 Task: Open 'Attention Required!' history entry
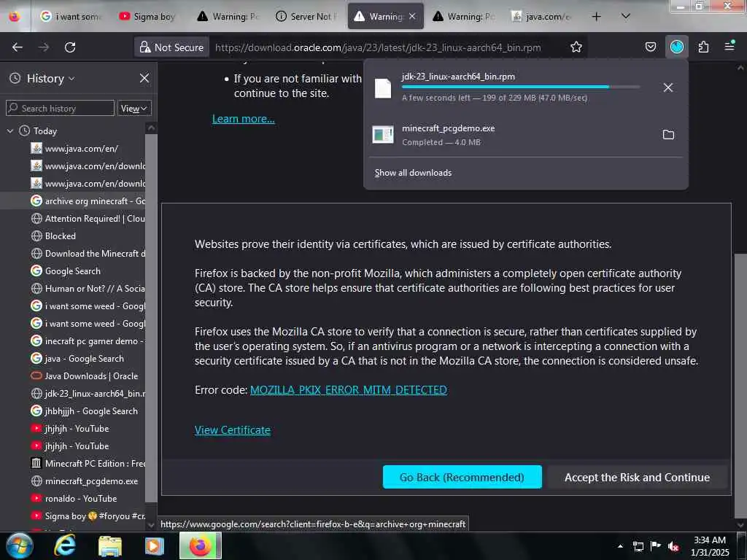88,218
